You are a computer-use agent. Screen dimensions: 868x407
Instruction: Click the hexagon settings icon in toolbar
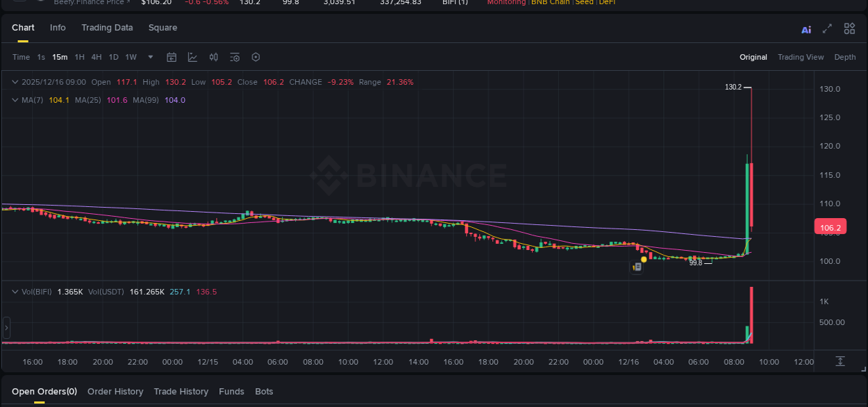pos(256,57)
